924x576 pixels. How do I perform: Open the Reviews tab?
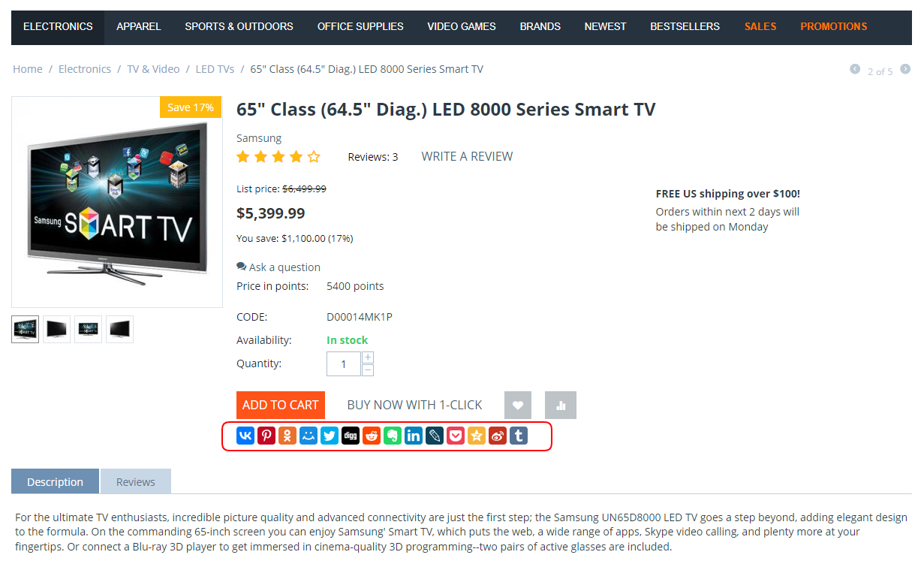click(136, 481)
